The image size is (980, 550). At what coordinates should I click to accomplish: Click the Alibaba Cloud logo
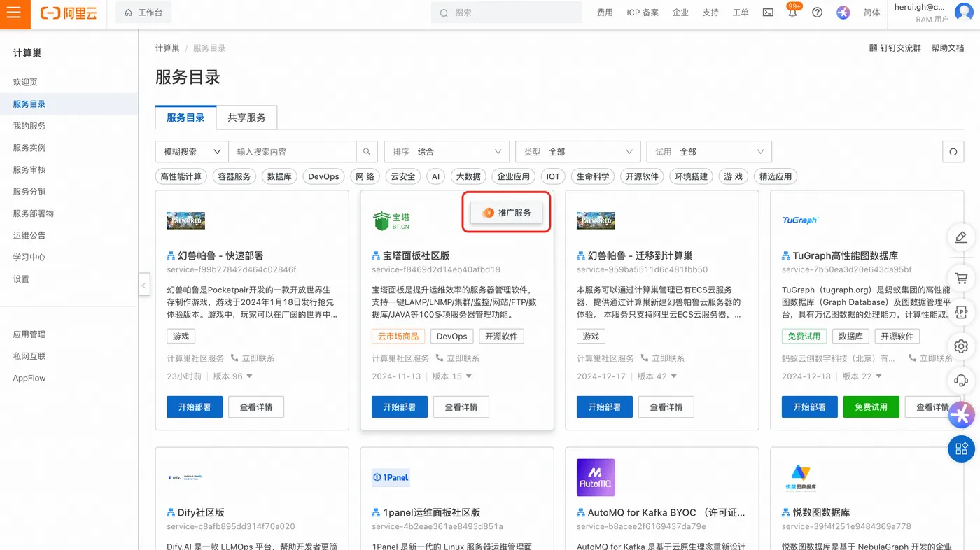[69, 13]
